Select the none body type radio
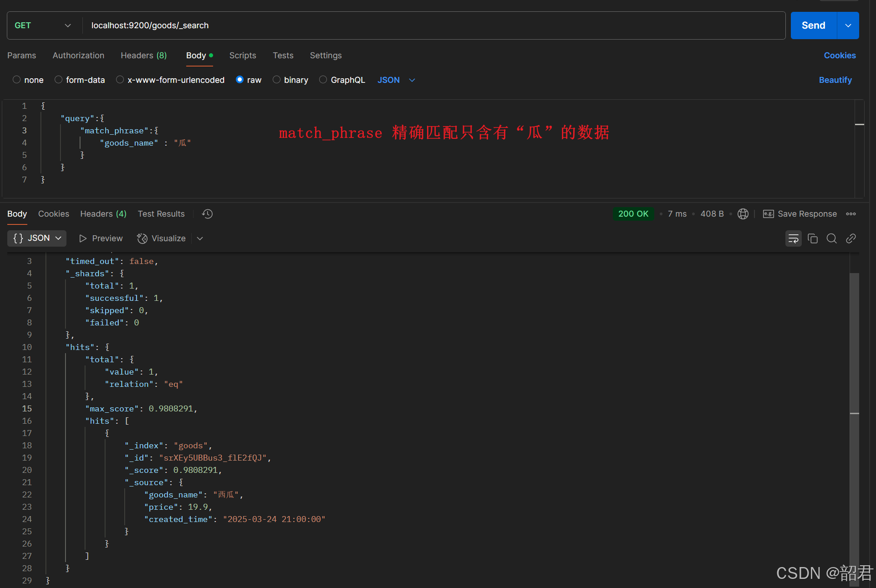 pyautogui.click(x=17, y=80)
